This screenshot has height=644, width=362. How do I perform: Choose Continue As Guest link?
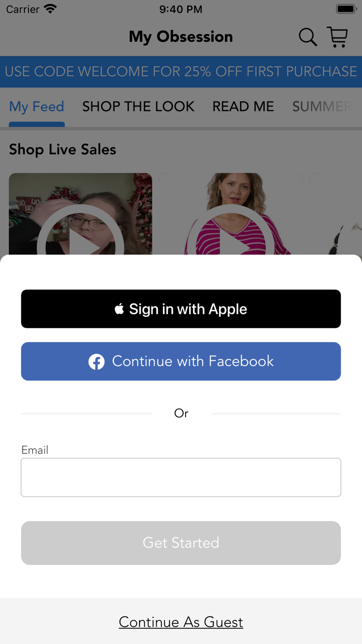tap(181, 622)
